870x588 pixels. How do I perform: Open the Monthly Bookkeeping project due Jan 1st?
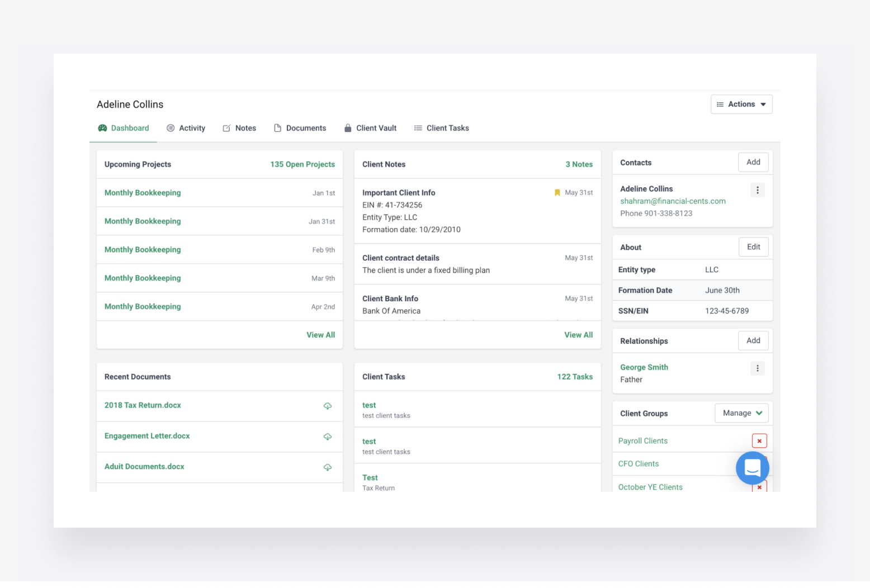coord(143,192)
